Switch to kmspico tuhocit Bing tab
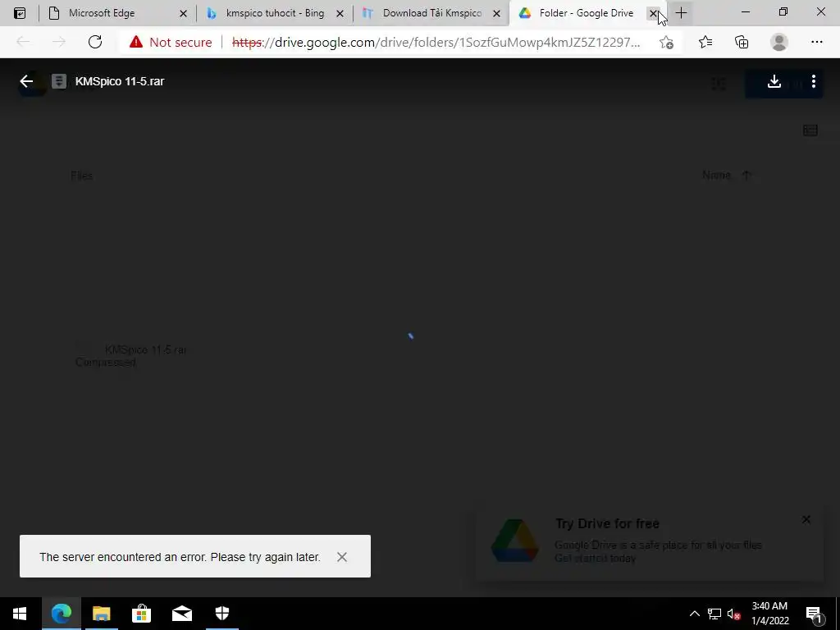 [276, 13]
